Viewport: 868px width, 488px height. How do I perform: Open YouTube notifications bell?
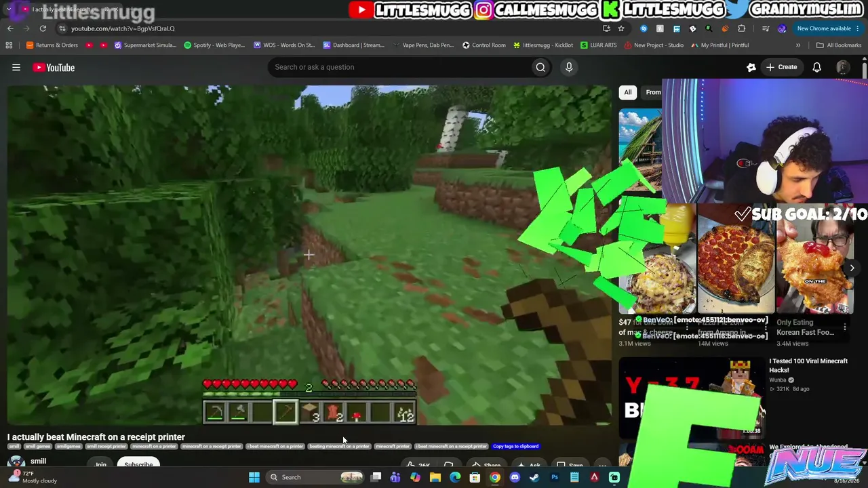[x=817, y=67]
